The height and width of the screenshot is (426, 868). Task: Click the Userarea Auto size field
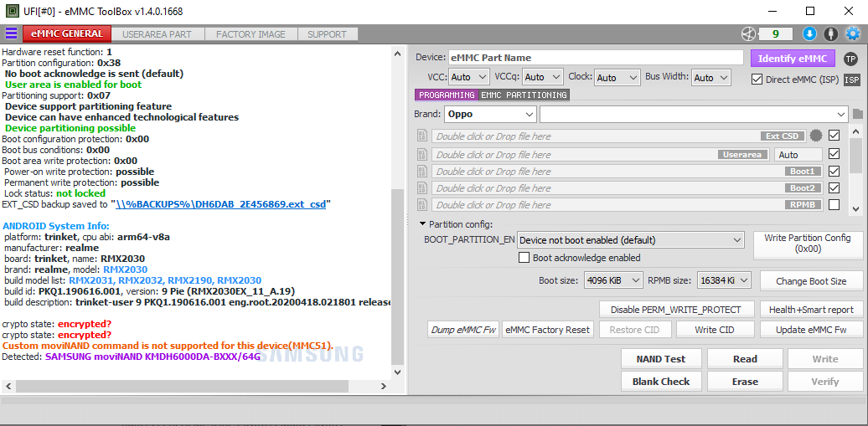(798, 154)
